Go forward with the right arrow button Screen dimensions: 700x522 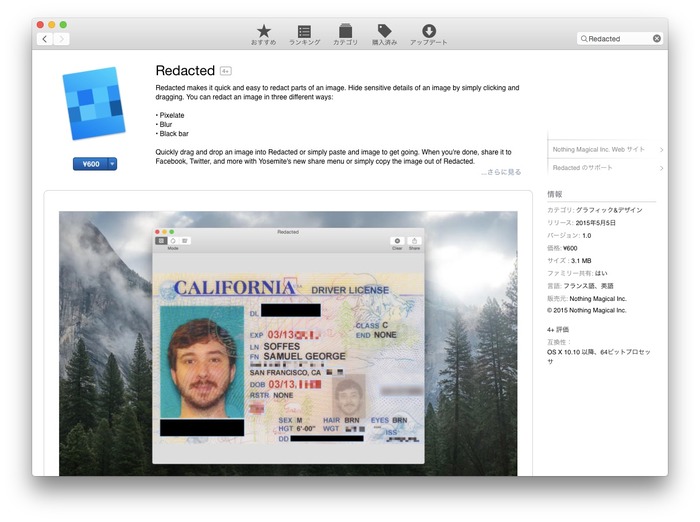tap(62, 39)
